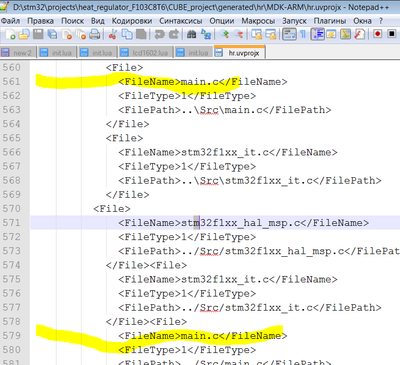Start macro recording with red dot
Screen dimensions: 400x365
point(377,34)
